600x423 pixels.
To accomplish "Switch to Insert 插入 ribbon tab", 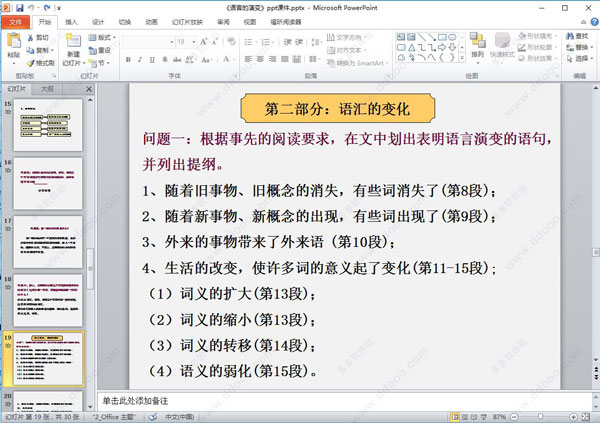I will [x=71, y=22].
